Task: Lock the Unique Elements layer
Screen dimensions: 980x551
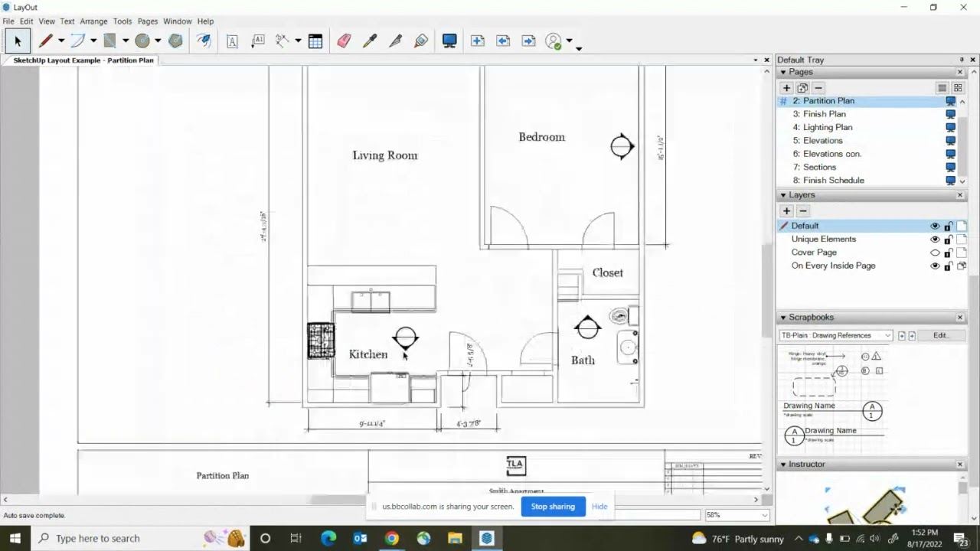Action: 948,240
